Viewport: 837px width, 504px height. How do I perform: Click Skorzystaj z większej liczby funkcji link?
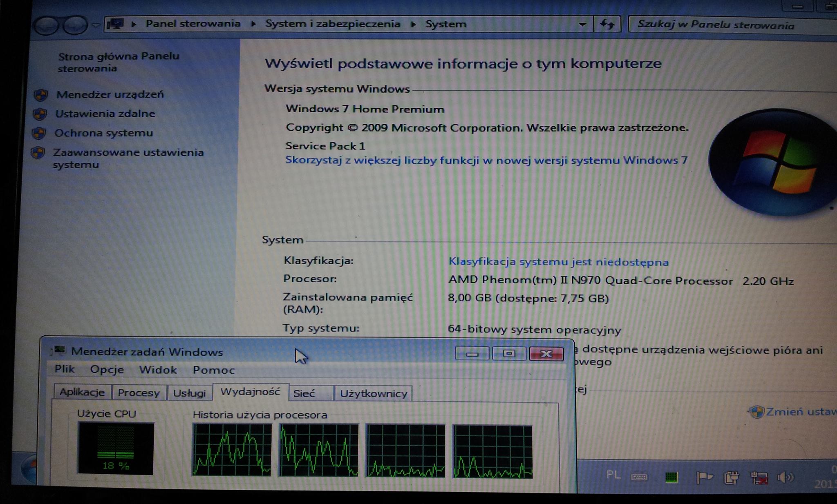pos(486,160)
